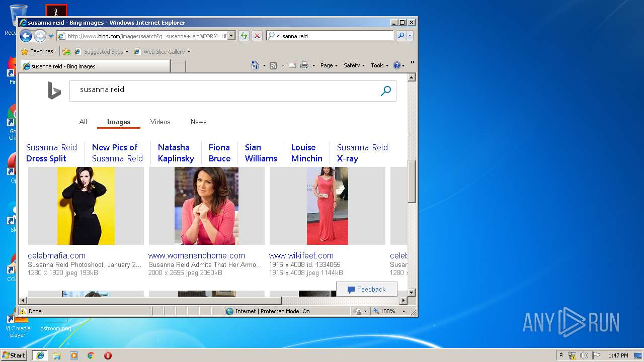Add page to Favorites bar icon
This screenshot has width=644, height=362.
66,51
